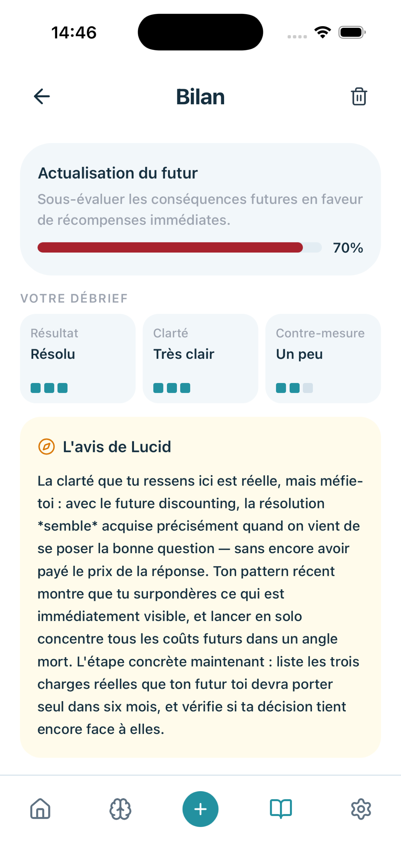This screenshot has width=401, height=868.
Task: Delete this entry with trash icon
Action: point(359,96)
